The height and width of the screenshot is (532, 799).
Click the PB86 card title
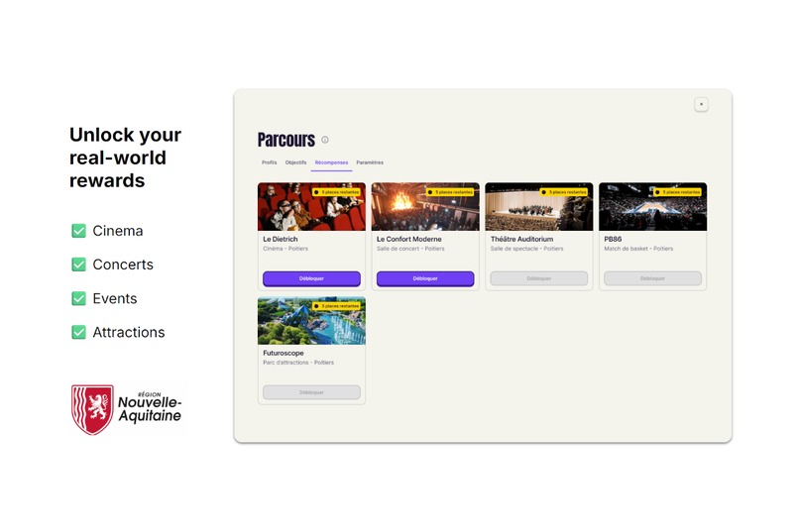tap(613, 239)
